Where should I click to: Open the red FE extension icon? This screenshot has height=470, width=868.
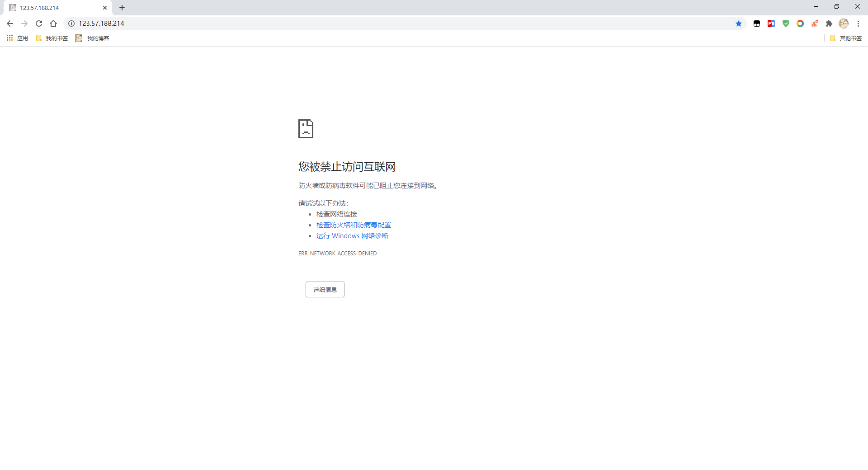point(771,23)
